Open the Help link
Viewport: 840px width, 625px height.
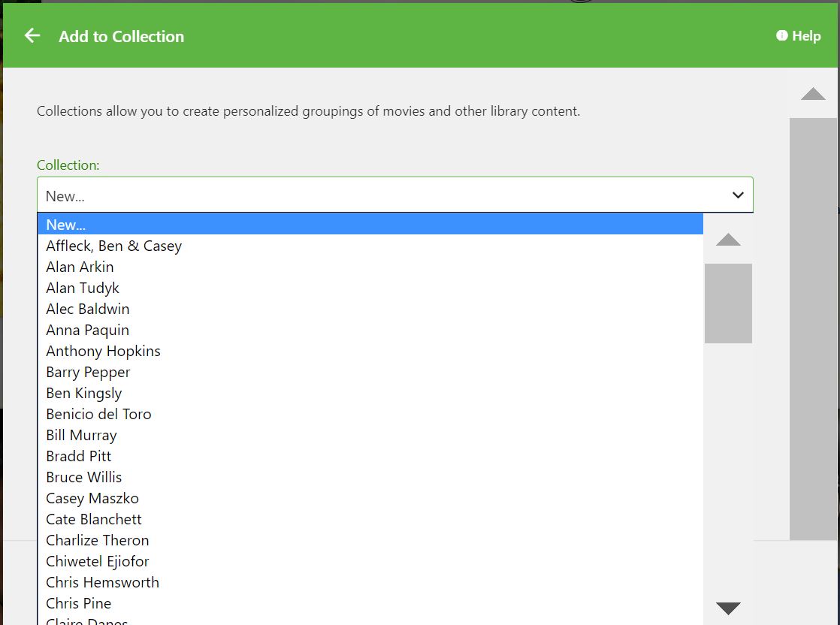point(798,36)
